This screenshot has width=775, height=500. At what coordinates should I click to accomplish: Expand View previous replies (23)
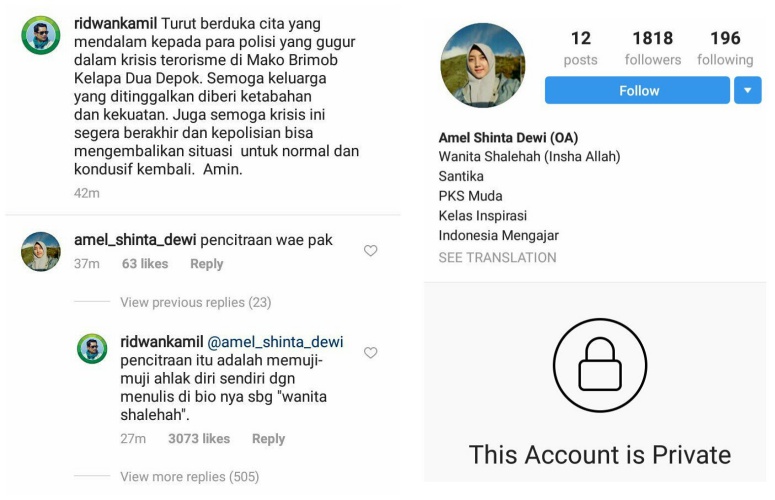tap(196, 302)
